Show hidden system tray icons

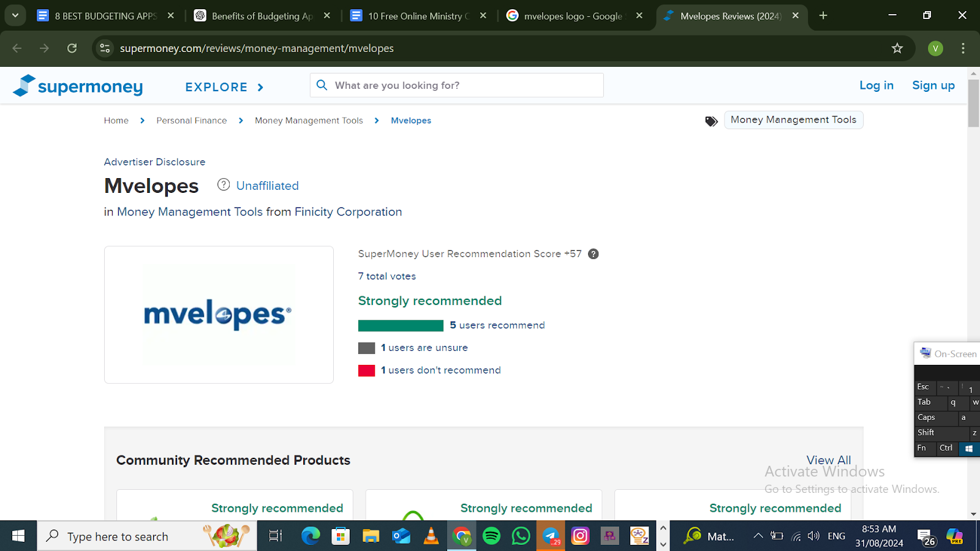(758, 536)
